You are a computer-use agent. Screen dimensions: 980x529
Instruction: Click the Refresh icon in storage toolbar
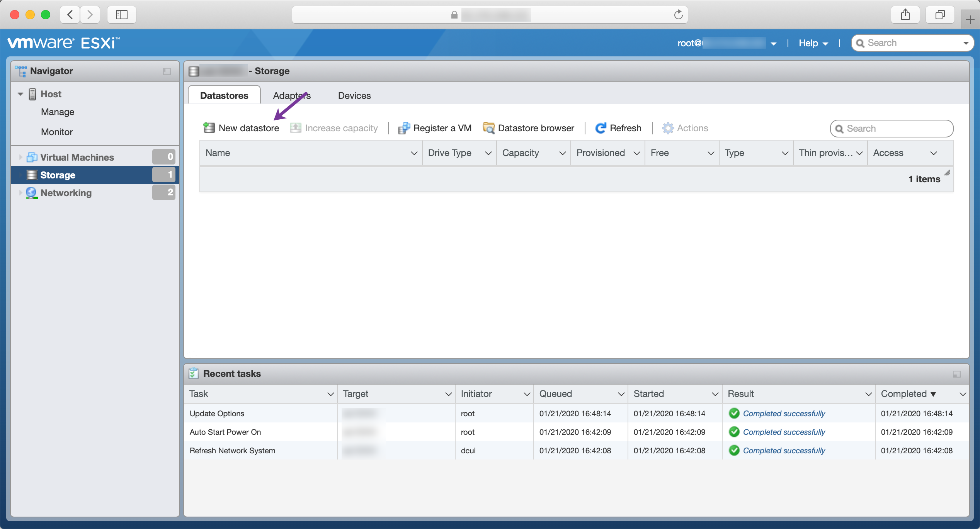601,128
